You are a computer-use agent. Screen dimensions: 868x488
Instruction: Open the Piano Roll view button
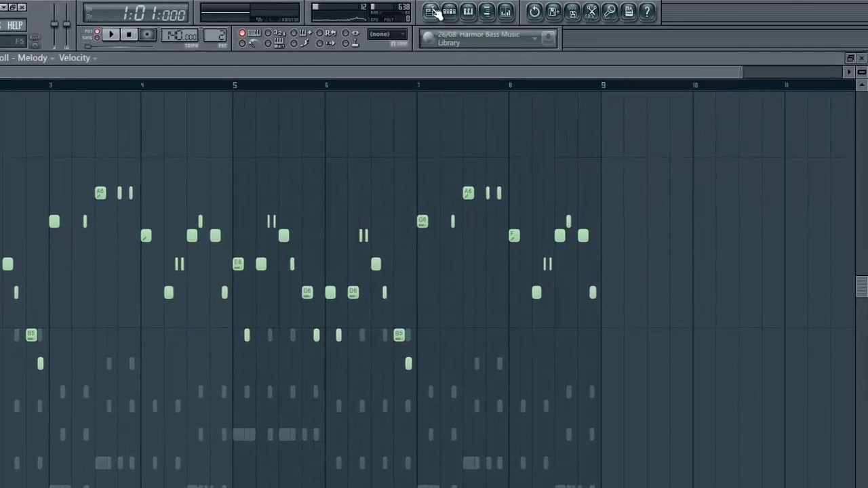pyautogui.click(x=468, y=12)
